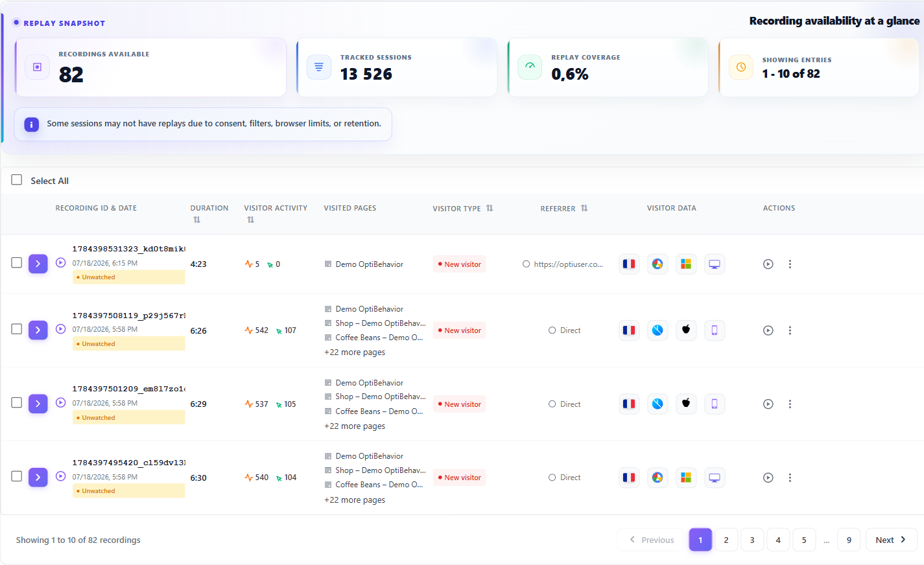Expand recording row 1784397501209_em817zo1 details
Viewport: 924px width, 565px height.
coord(38,404)
